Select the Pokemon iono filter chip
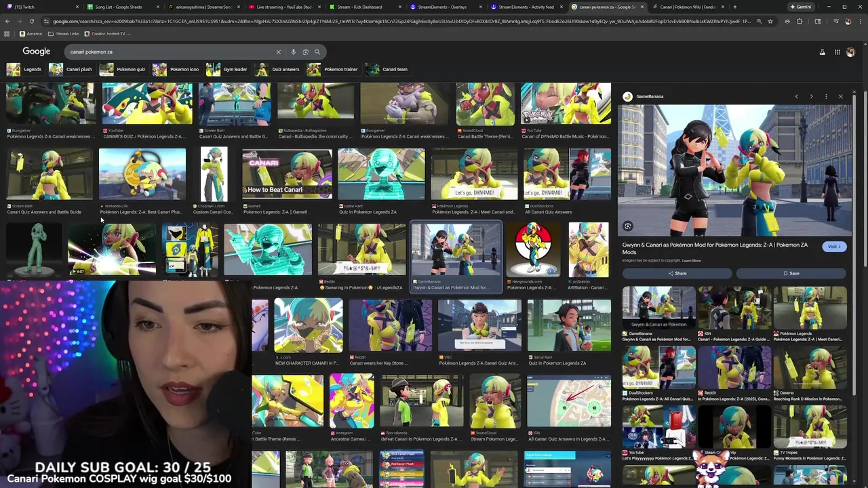 (176, 69)
